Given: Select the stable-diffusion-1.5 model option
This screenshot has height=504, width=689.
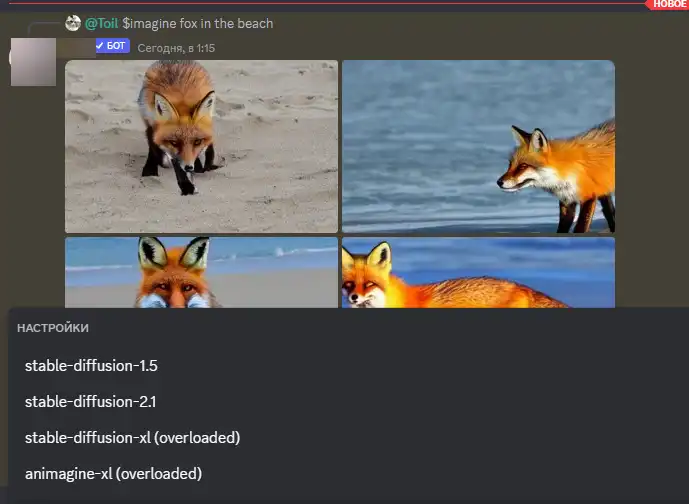Looking at the screenshot, I should [x=91, y=366].
